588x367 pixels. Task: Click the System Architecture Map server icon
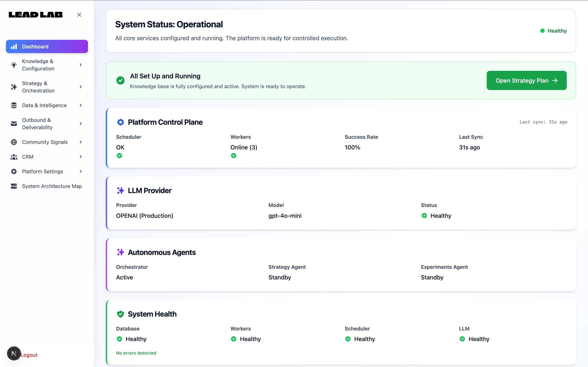[14, 186]
